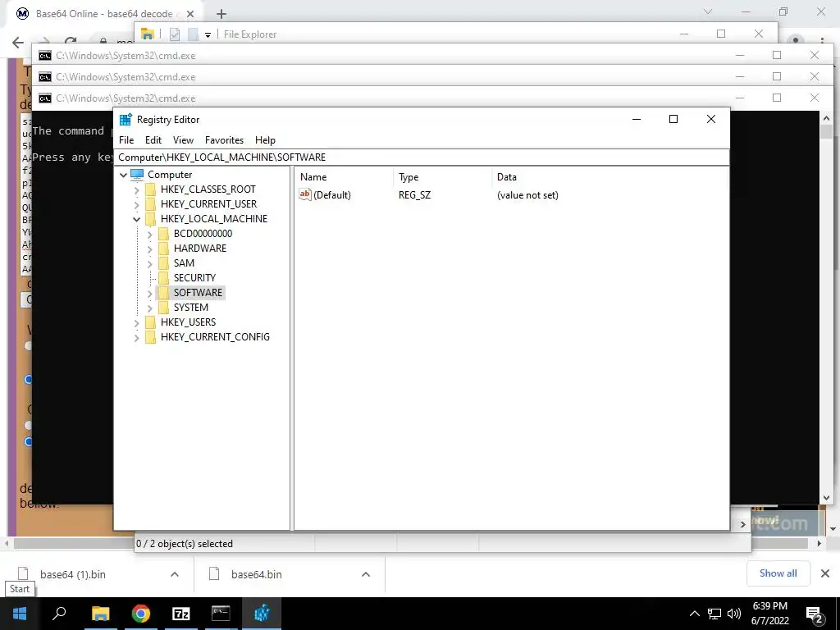Image resolution: width=840 pixels, height=630 pixels.
Task: Switch to Command Prompt in the taskbar
Action: click(x=221, y=614)
